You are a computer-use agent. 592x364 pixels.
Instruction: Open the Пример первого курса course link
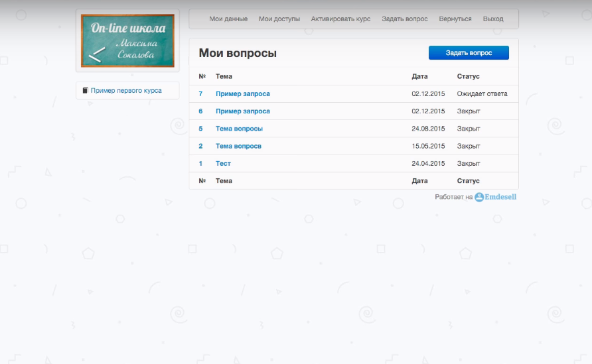[x=126, y=91]
